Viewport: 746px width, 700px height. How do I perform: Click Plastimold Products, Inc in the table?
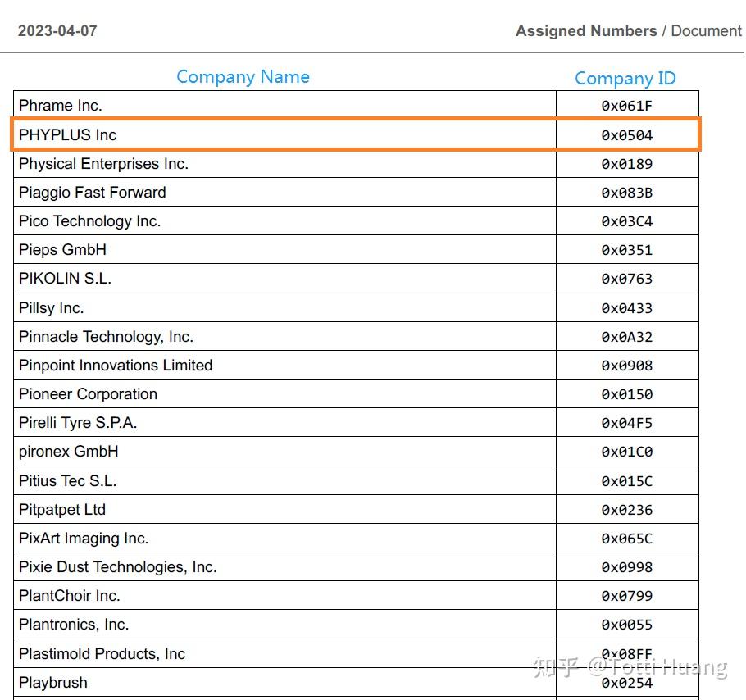102,654
